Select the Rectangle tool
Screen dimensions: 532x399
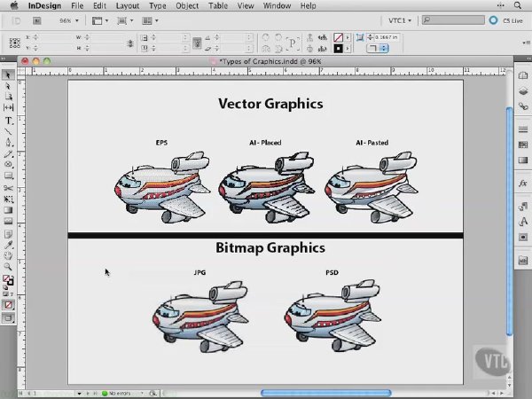point(8,176)
